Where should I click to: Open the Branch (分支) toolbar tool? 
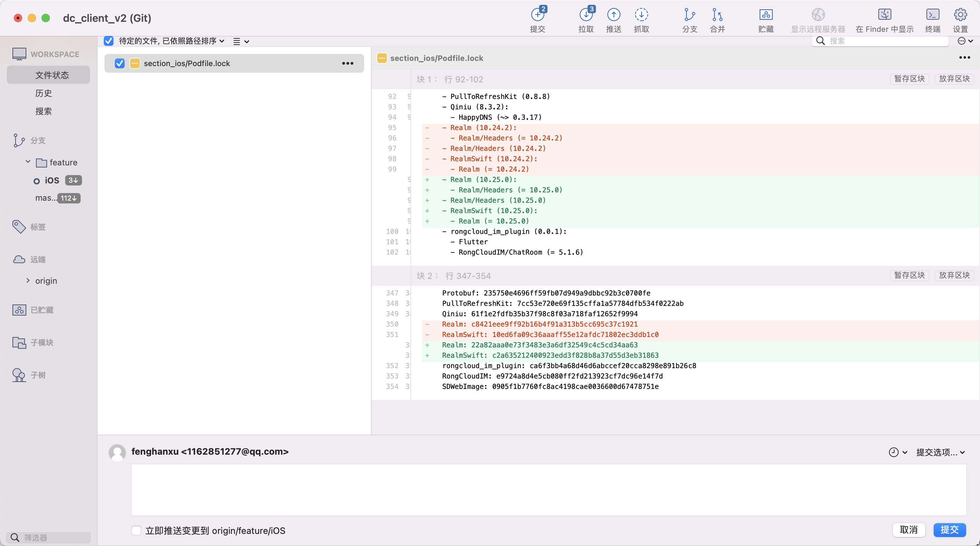point(689,15)
